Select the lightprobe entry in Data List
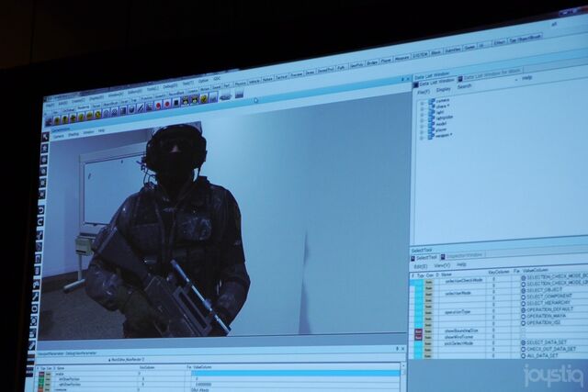This screenshot has height=392, width=588. click(445, 118)
